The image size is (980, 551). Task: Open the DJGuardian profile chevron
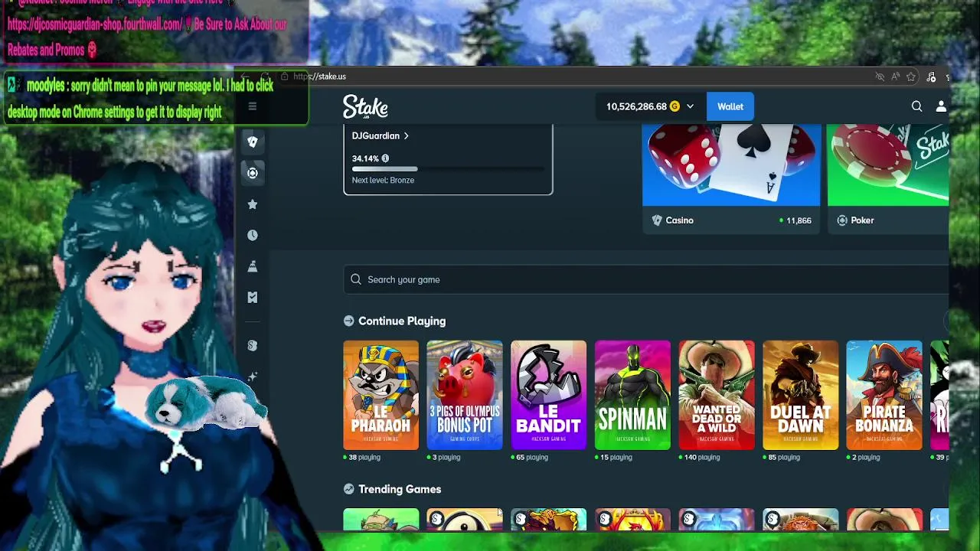coord(406,135)
